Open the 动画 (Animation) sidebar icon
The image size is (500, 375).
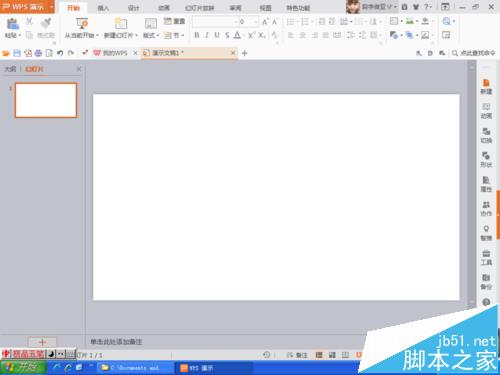pyautogui.click(x=486, y=111)
